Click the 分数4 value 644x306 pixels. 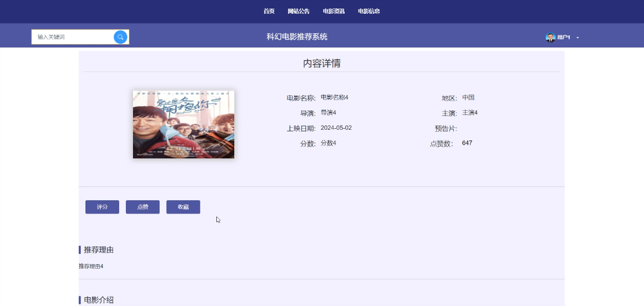tap(328, 143)
